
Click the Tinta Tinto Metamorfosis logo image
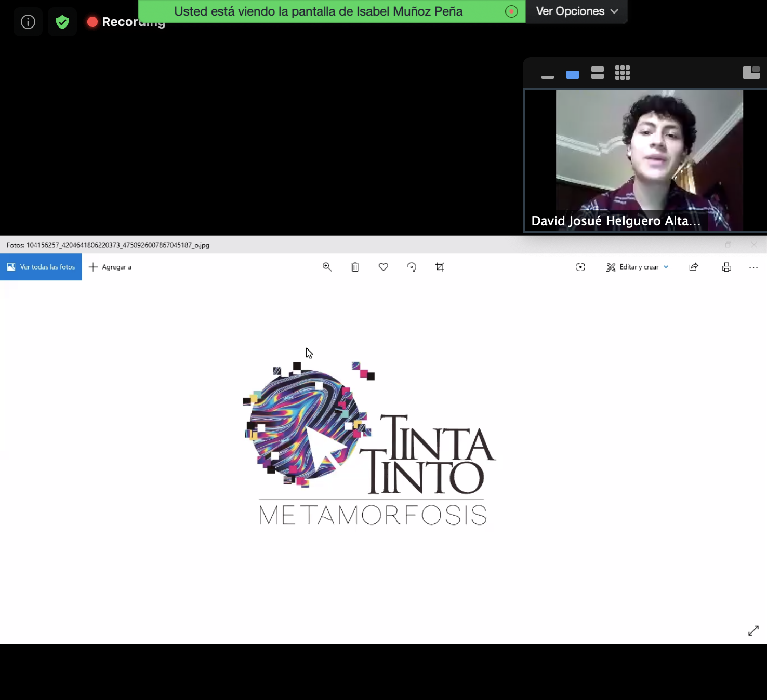pyautogui.click(x=369, y=444)
